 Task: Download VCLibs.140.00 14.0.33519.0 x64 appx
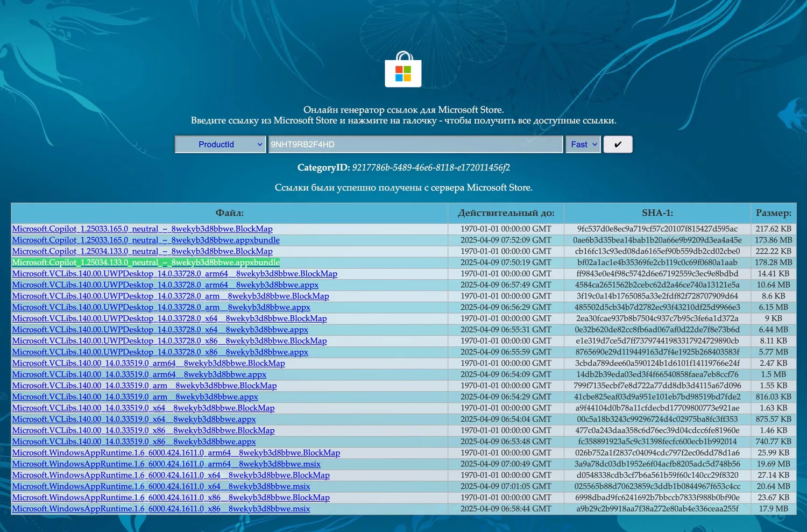point(134,420)
